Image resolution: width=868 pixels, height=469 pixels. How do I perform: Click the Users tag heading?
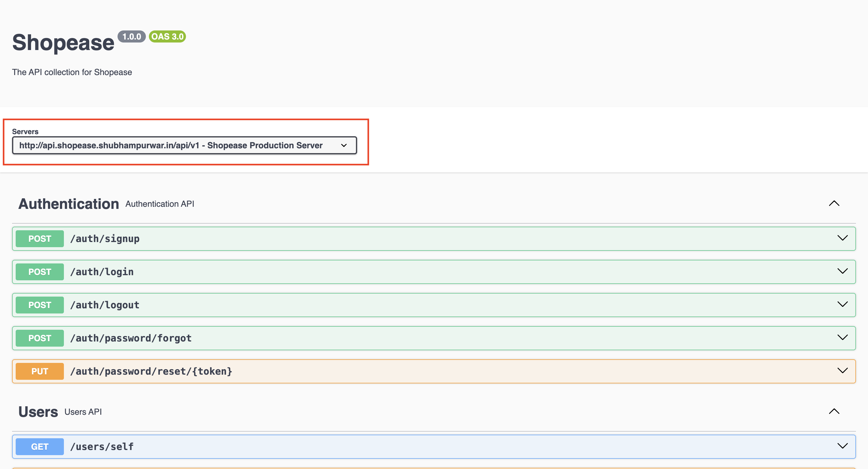38,412
